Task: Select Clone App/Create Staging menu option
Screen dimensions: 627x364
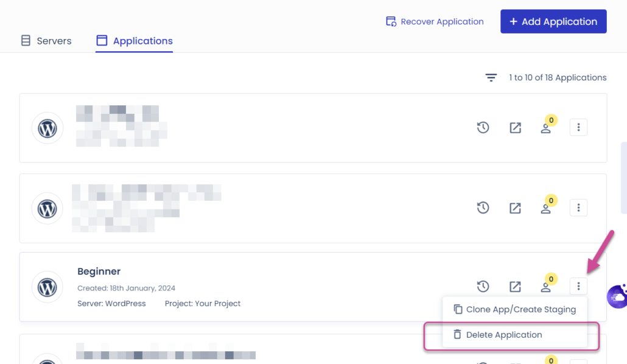Action: click(x=515, y=309)
